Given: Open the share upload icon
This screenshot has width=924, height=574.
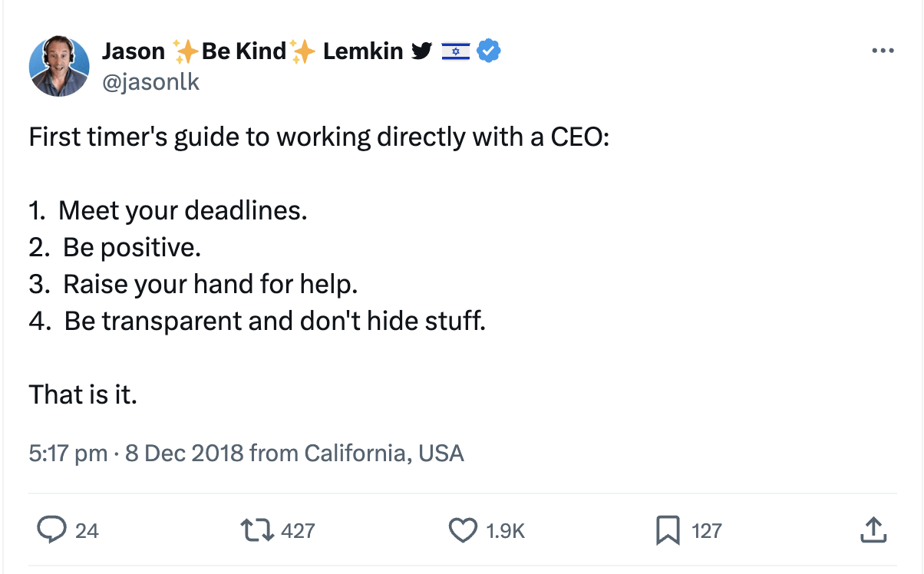Looking at the screenshot, I should 873,529.
